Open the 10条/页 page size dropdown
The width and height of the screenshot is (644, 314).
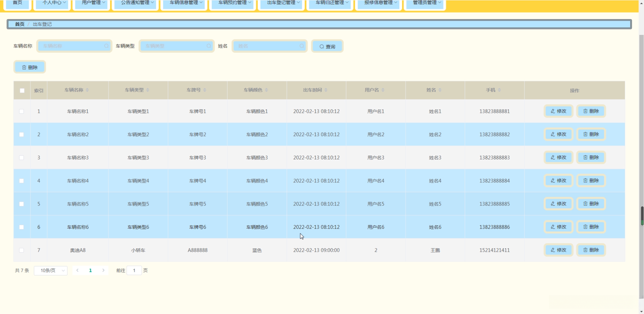point(51,271)
